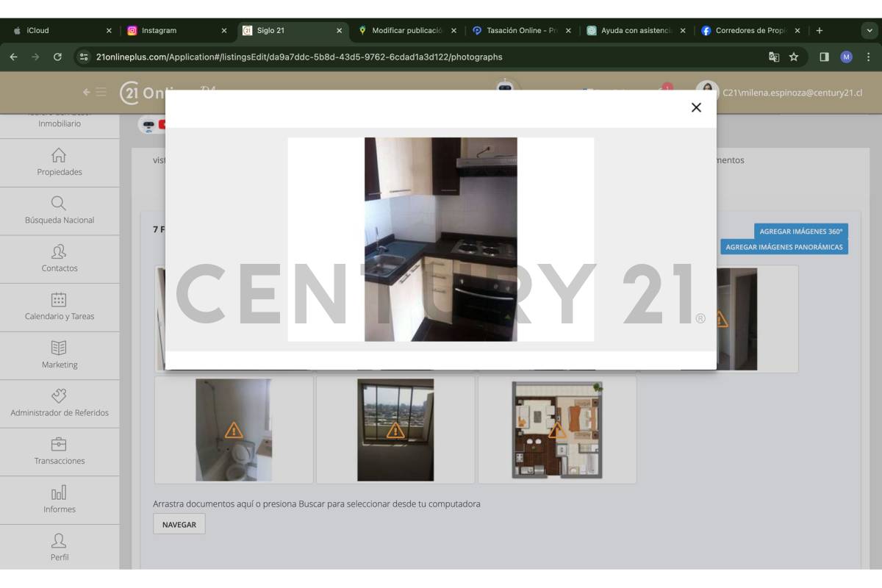The height and width of the screenshot is (588, 882).
Task: Go forward in browser
Action: [35, 57]
